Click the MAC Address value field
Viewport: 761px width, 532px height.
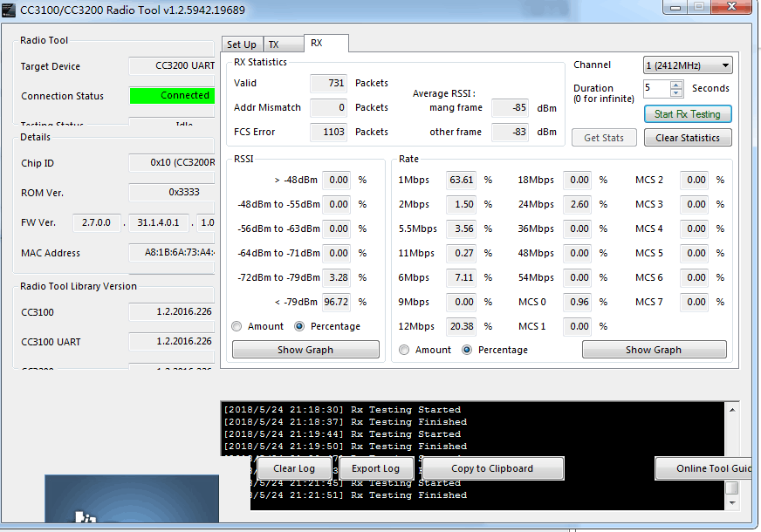[x=172, y=252]
